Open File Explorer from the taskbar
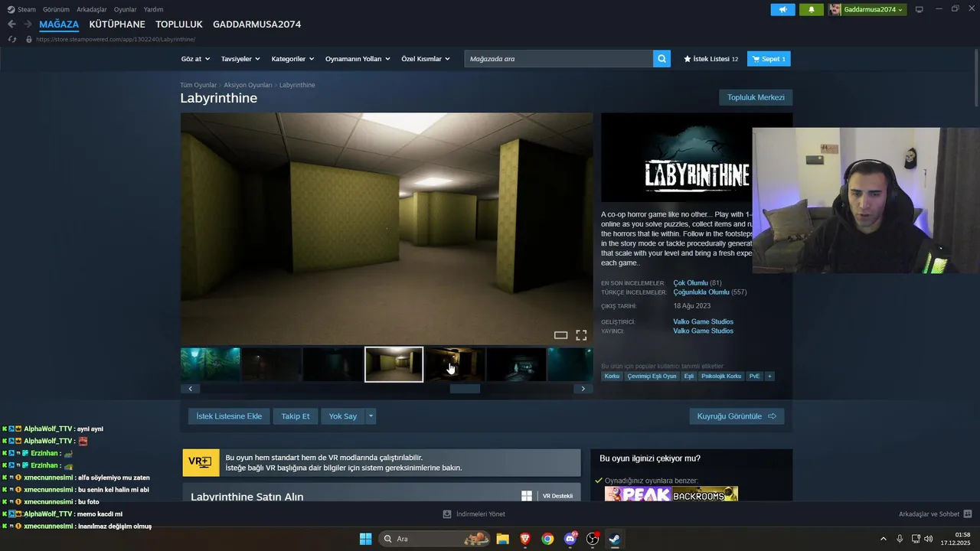The height and width of the screenshot is (551, 980). pos(502,539)
